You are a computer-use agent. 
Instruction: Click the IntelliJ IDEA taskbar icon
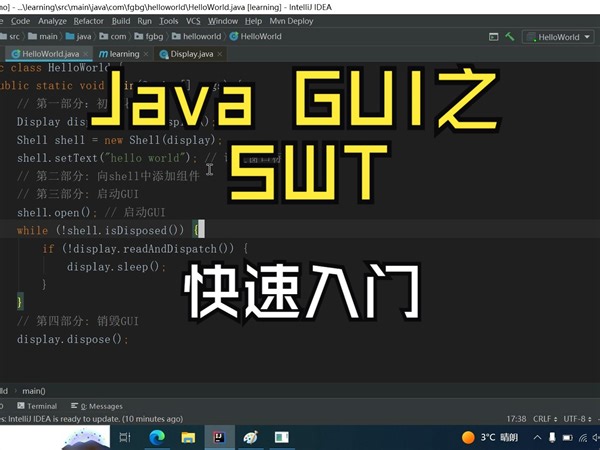pos(219,437)
